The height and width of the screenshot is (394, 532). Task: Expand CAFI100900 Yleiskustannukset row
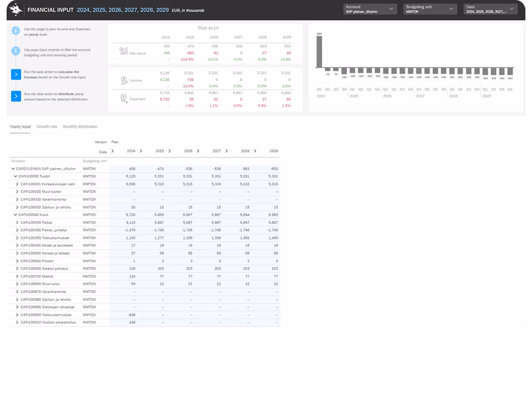(17, 314)
